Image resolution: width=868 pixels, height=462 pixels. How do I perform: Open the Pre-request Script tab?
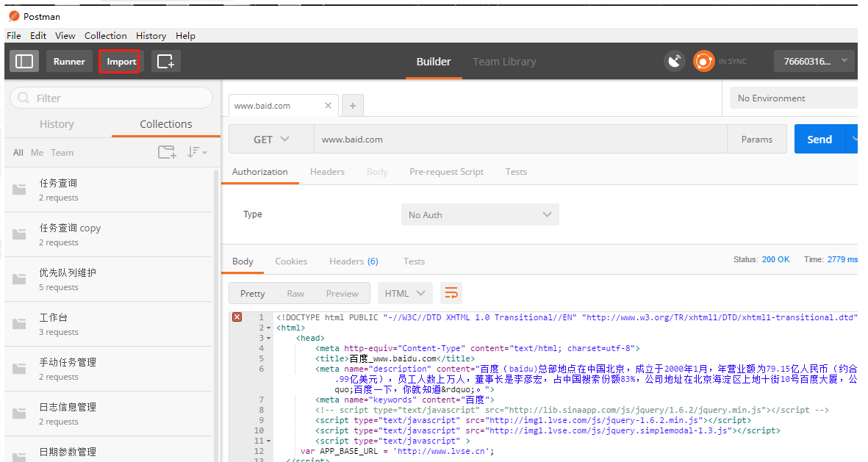(447, 172)
